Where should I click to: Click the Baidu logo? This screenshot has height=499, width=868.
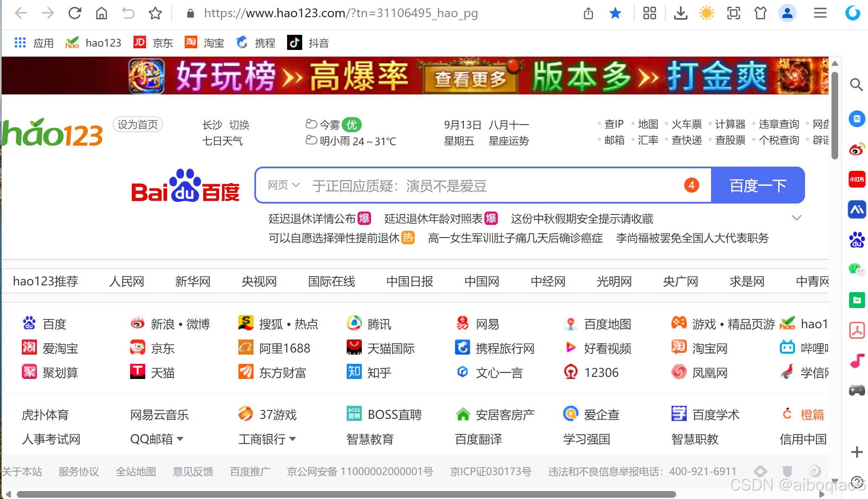click(x=185, y=185)
